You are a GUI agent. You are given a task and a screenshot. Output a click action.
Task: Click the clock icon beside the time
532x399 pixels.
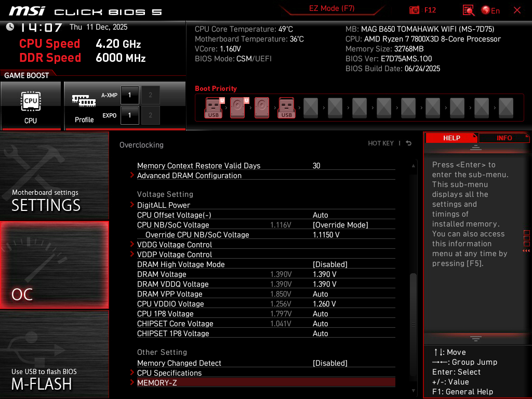click(x=10, y=27)
